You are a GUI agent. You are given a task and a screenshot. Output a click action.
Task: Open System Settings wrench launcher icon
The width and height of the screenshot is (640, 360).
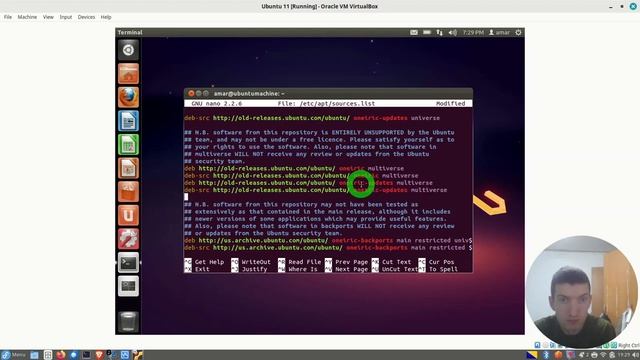coord(128,239)
